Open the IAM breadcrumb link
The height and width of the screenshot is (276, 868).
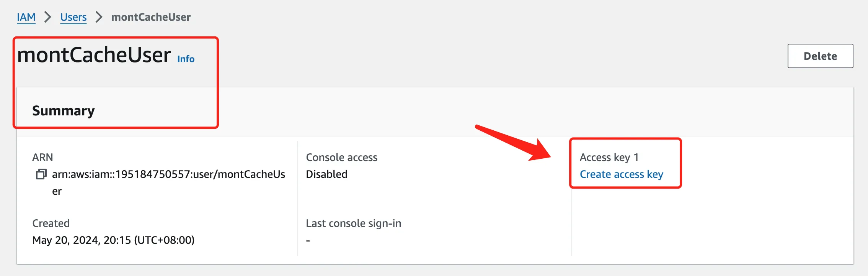(26, 17)
